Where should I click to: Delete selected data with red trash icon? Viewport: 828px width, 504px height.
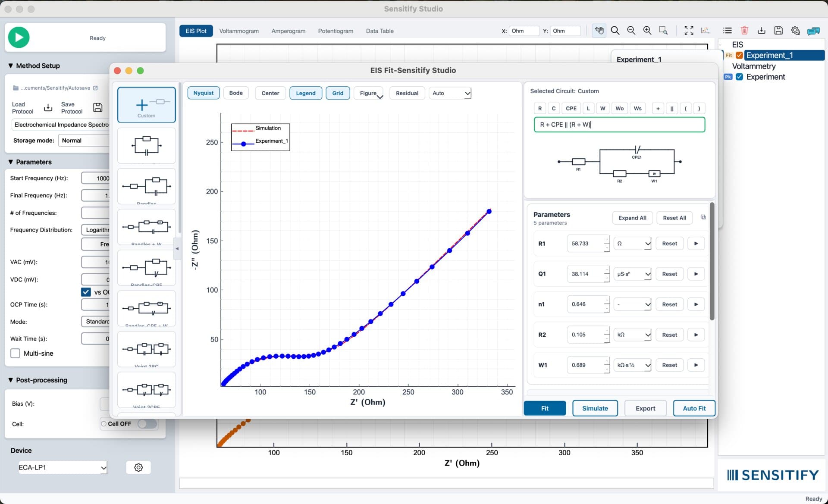click(x=744, y=31)
